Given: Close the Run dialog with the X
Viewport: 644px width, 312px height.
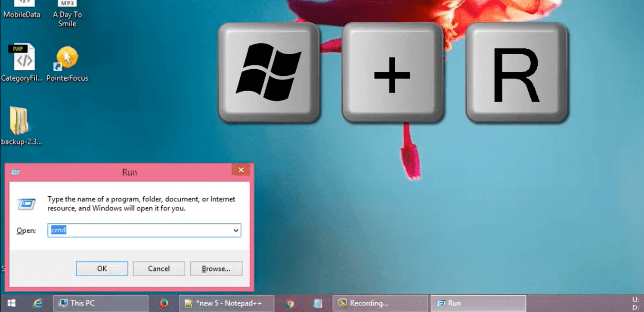Looking at the screenshot, I should pyautogui.click(x=241, y=170).
